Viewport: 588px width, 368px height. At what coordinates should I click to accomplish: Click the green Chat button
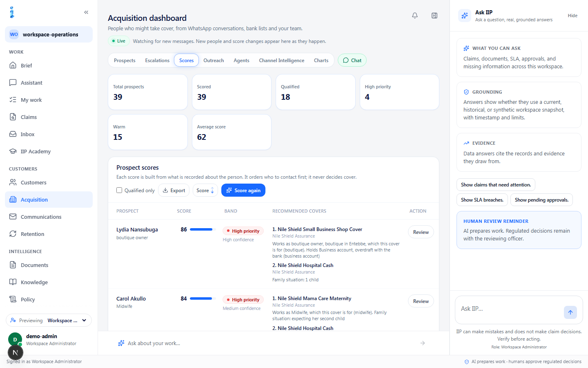click(352, 60)
